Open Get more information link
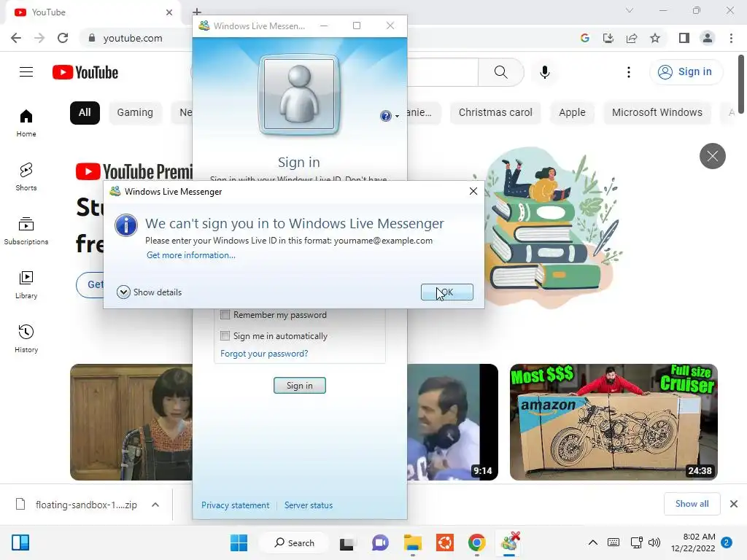The width and height of the screenshot is (747, 560). pyautogui.click(x=191, y=255)
